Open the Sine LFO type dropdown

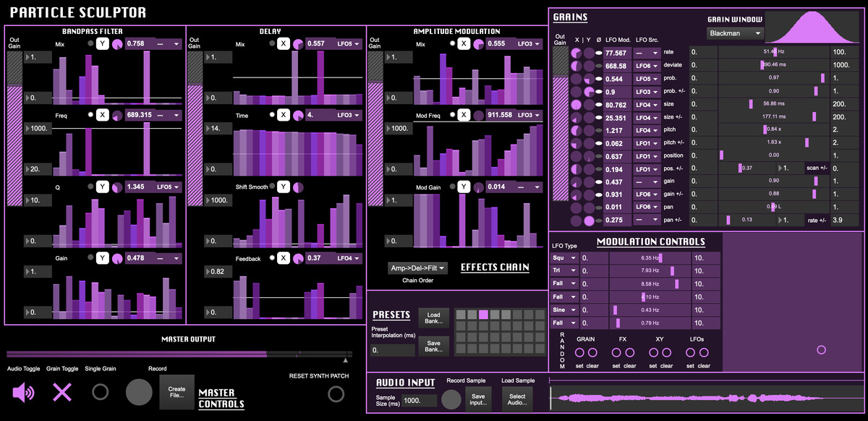pos(564,310)
